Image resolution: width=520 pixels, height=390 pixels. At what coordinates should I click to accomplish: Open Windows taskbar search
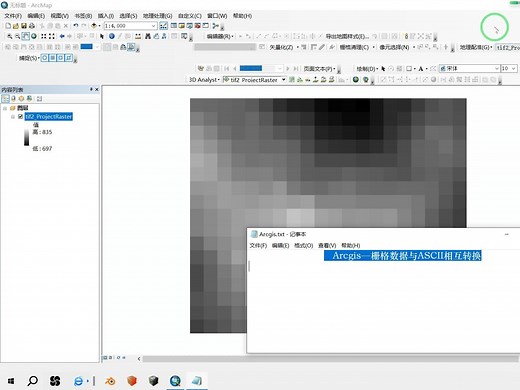(32, 381)
